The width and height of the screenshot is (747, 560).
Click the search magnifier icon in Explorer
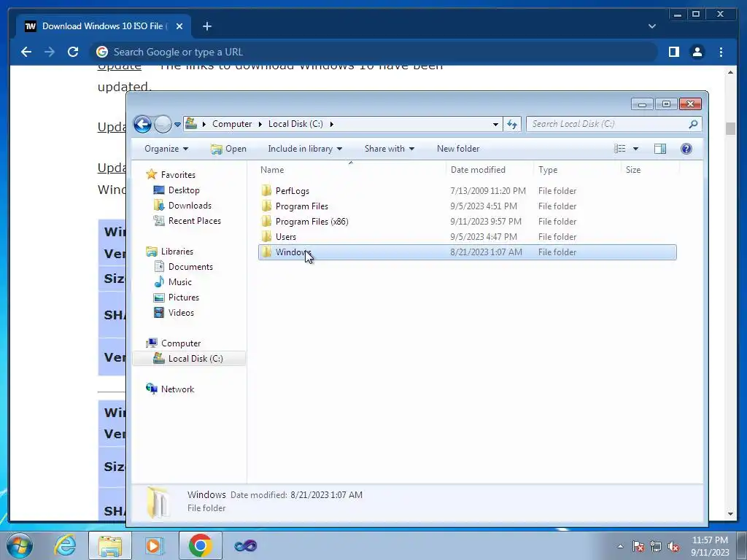[693, 124]
